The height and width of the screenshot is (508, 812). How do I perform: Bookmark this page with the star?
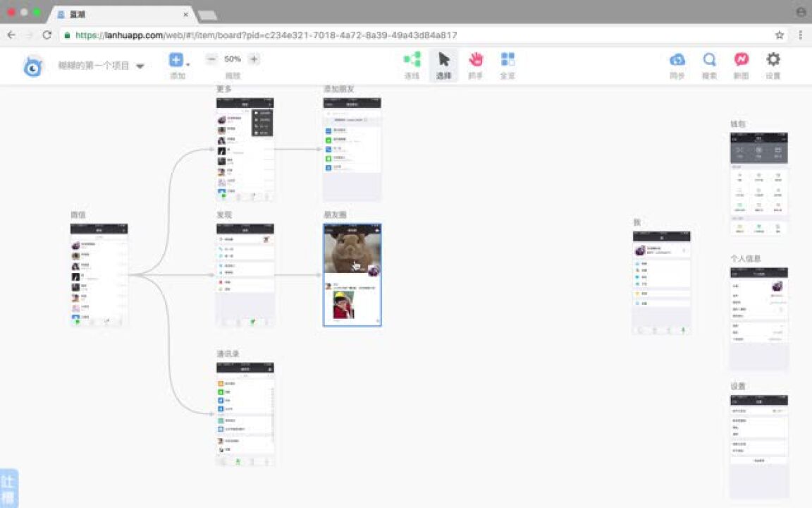[780, 35]
